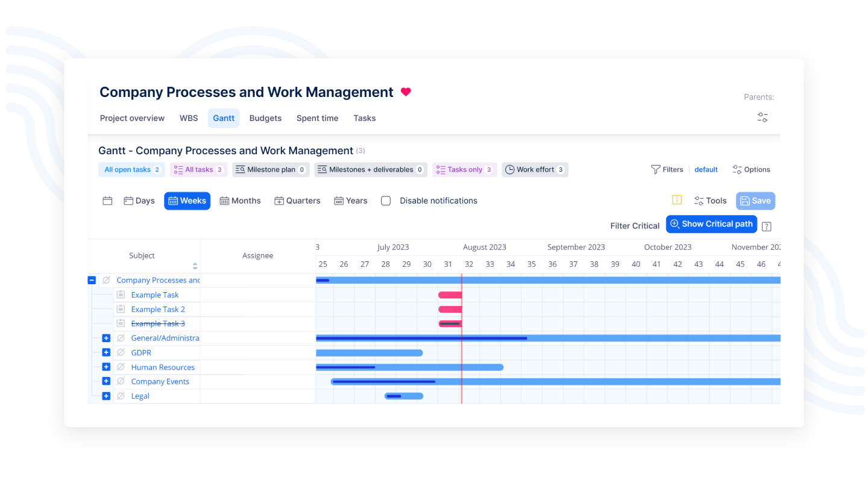
Task: Click the pink heart favorite icon
Action: (406, 92)
